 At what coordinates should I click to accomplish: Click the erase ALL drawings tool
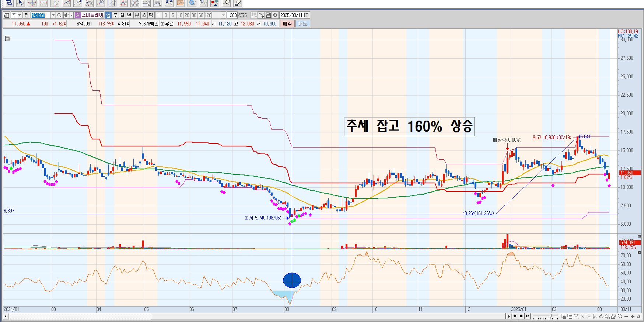[238, 3]
